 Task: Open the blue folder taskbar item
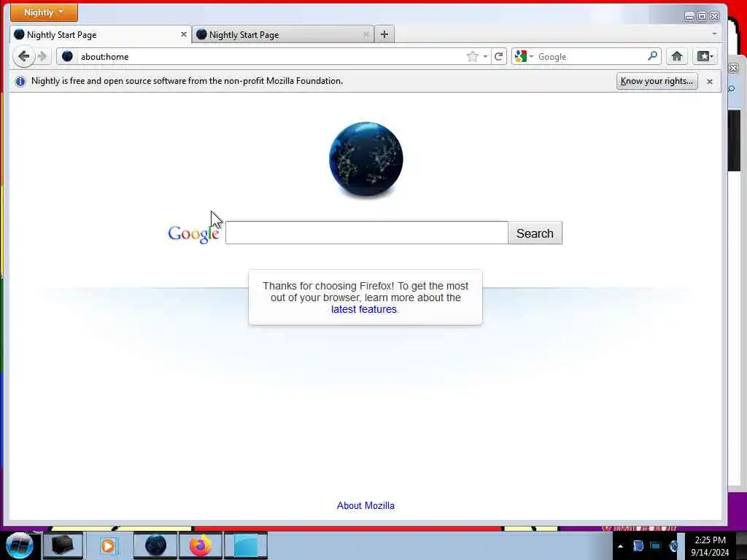pyautogui.click(x=246, y=545)
